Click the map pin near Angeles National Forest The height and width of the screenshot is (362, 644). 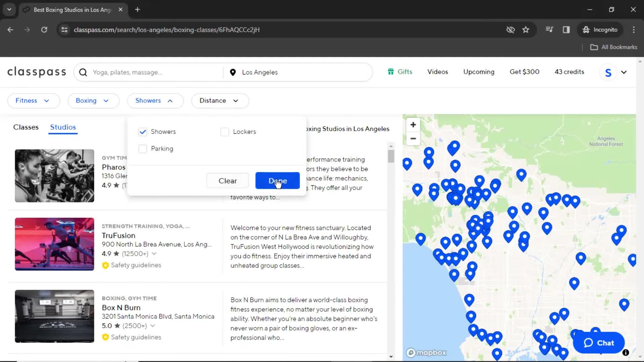pos(521,175)
